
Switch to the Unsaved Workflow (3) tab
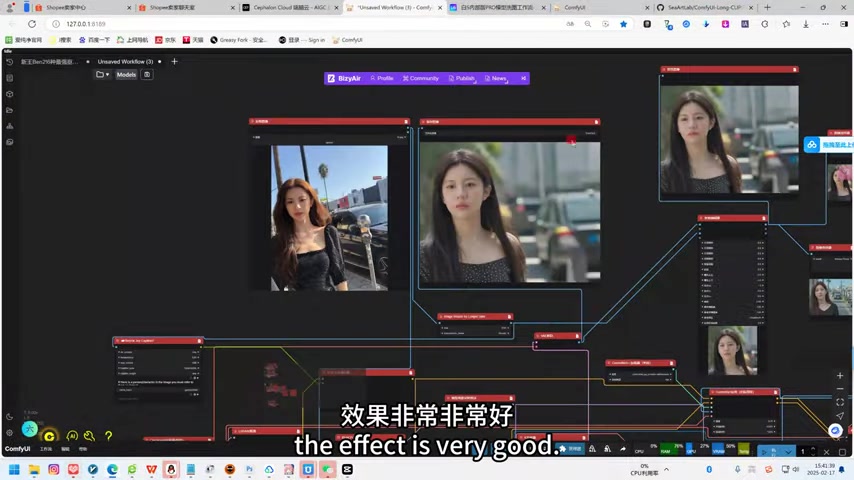(x=125, y=62)
